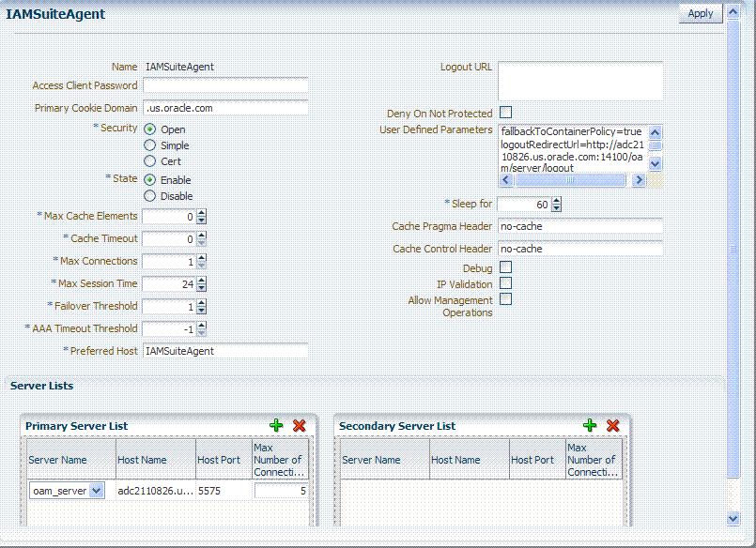The width and height of the screenshot is (756, 548).
Task: Choose Cert security mode
Action: point(150,160)
